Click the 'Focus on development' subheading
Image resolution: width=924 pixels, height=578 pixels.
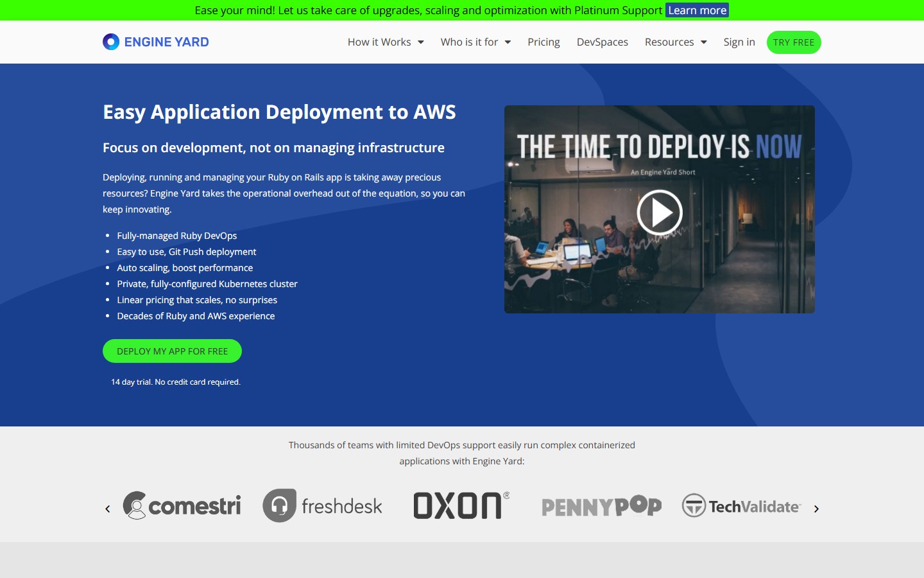[274, 148]
